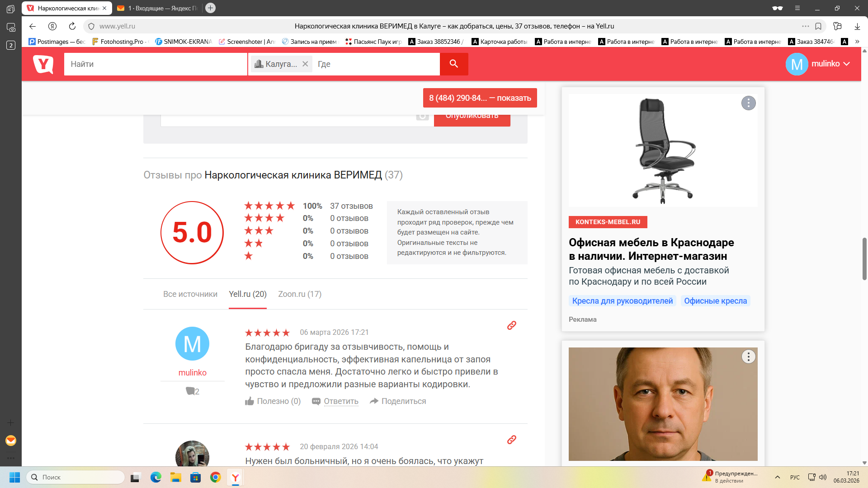Remove the Калуга location chip
This screenshot has width=868, height=488.
click(305, 64)
